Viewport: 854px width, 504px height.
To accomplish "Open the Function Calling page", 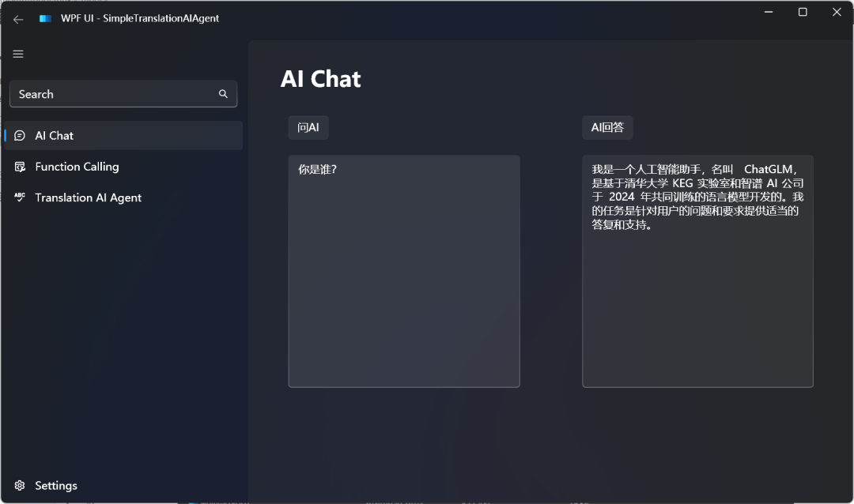I will (x=123, y=167).
